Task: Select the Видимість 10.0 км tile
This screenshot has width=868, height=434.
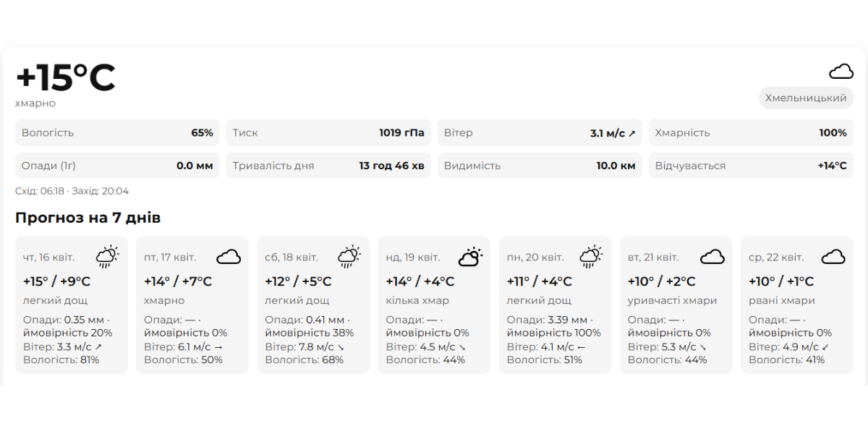Action: (x=540, y=166)
